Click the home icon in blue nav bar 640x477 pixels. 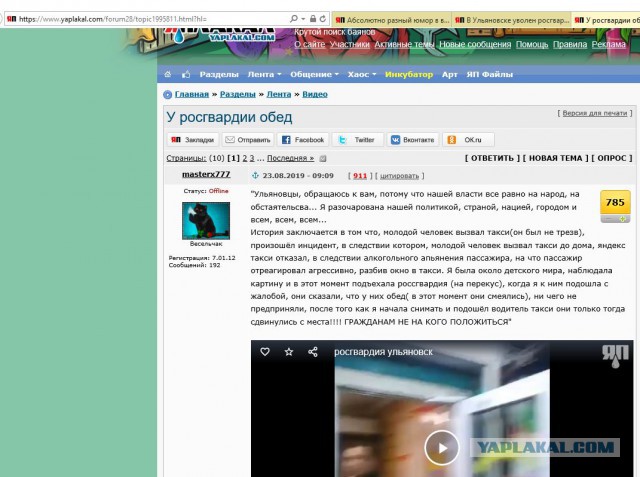(x=168, y=74)
